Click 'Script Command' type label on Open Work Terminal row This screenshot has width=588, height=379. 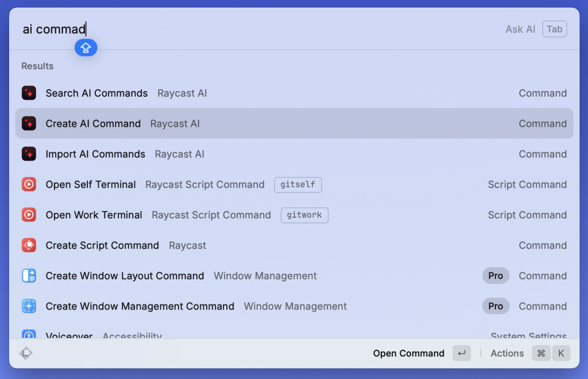tap(527, 215)
